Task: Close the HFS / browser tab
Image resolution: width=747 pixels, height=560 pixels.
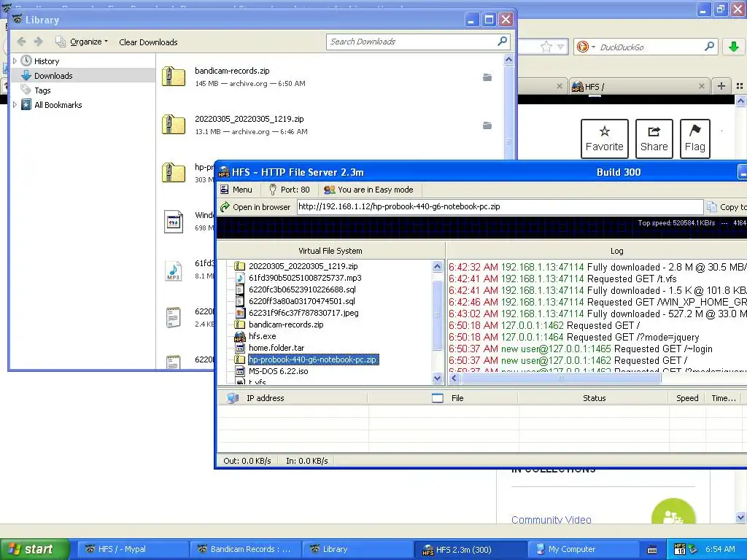Action: pos(701,86)
